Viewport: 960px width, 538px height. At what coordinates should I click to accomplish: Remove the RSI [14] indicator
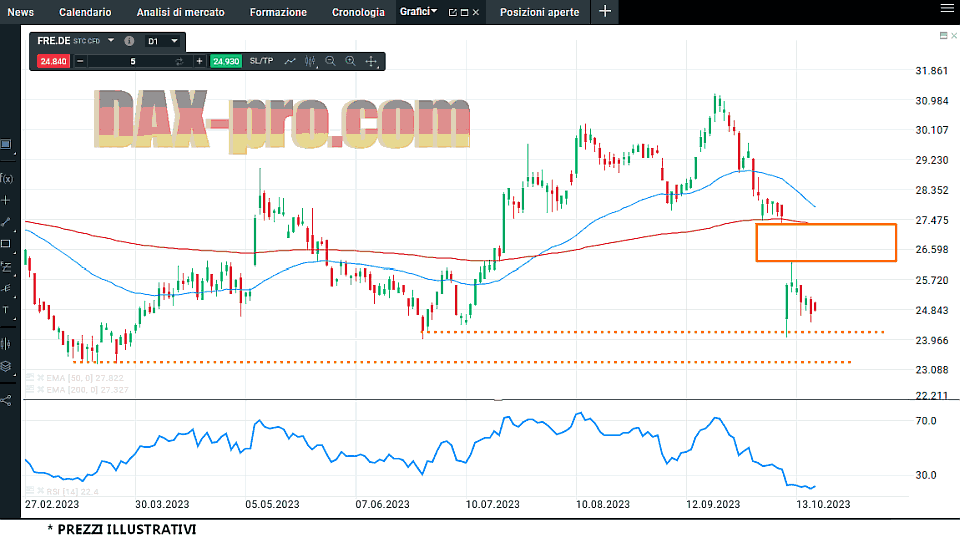[40, 491]
